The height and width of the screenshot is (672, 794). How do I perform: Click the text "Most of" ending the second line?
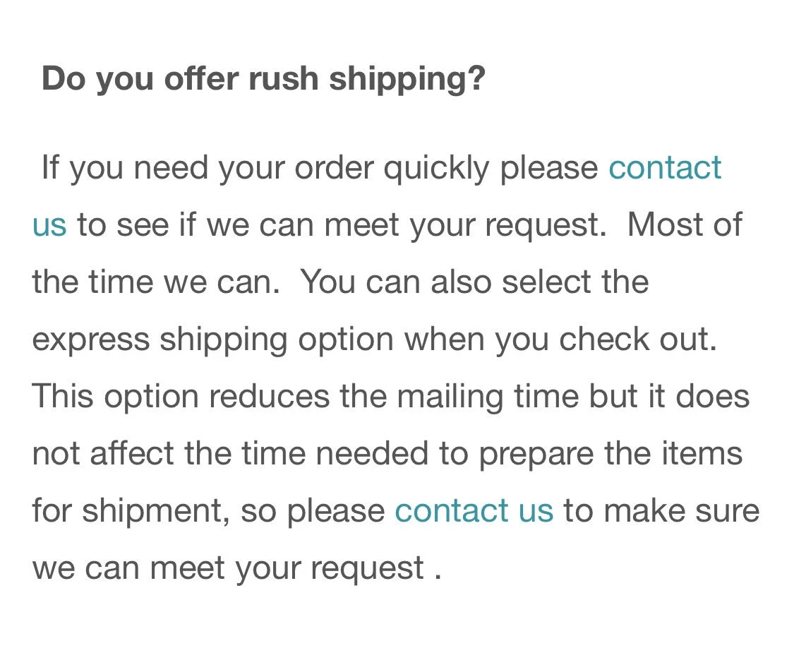[684, 225]
